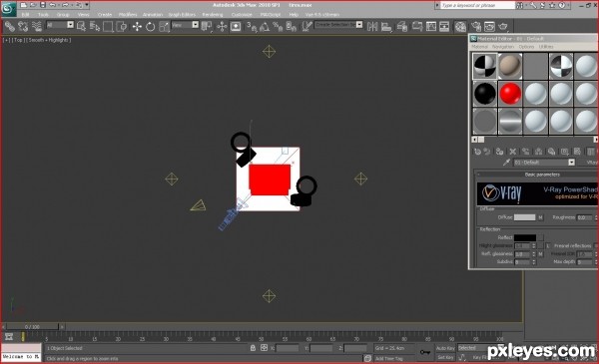Click the Render Production teapot icon
The width and height of the screenshot is (599, 364).
pyautogui.click(x=503, y=26)
